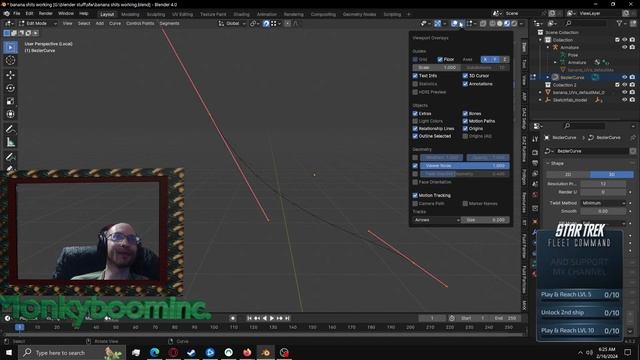Hide Sketchfab_model via its eye icon
Image resolution: width=640 pixels, height=360 pixels.
pyautogui.click(x=624, y=100)
